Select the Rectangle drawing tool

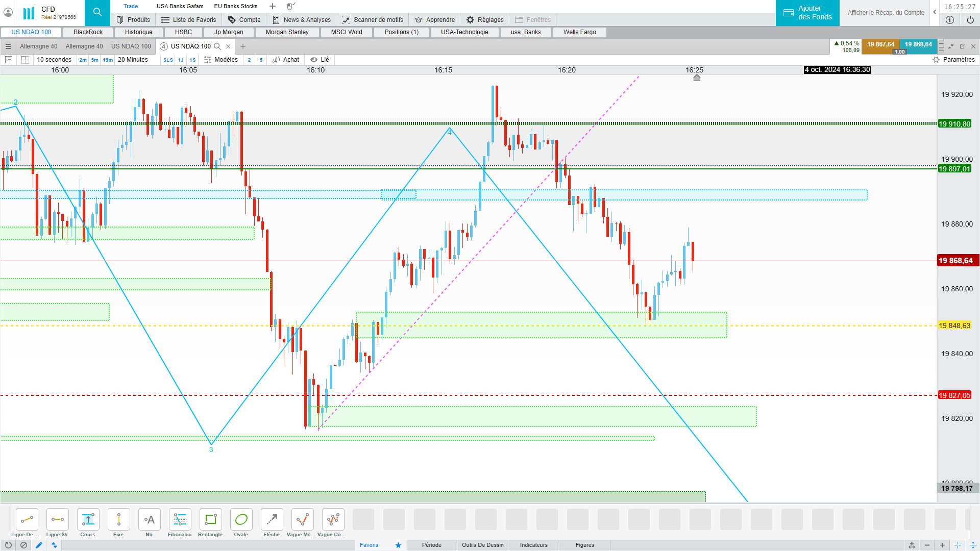click(x=210, y=520)
